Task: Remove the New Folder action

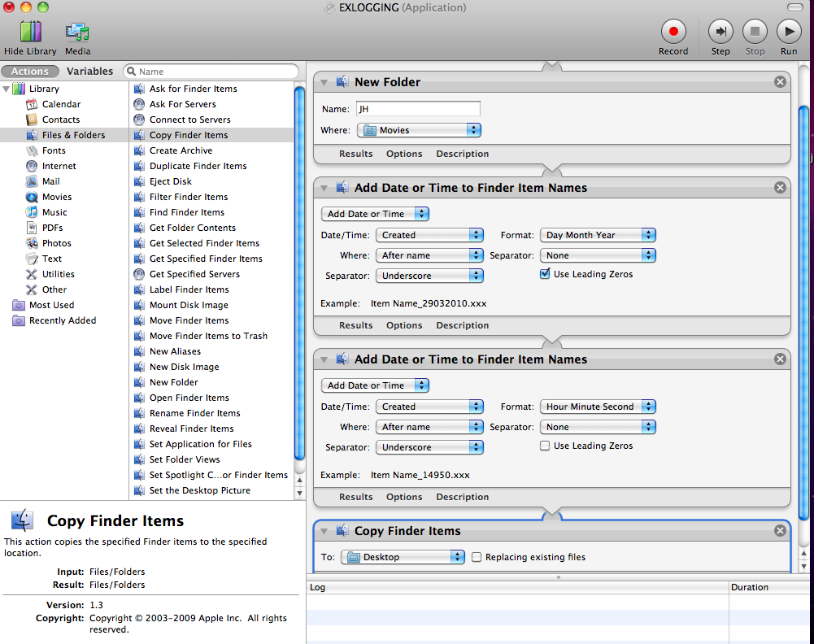Action: point(780,82)
